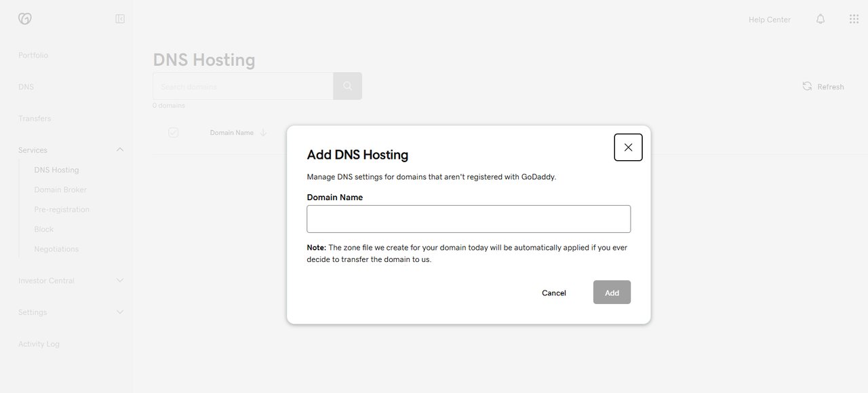Toggle the select-all domains checkbox
The height and width of the screenshot is (393, 868).
click(x=173, y=132)
